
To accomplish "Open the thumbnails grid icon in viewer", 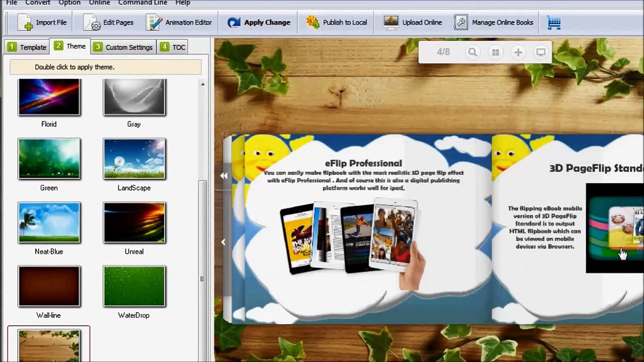I will (496, 52).
